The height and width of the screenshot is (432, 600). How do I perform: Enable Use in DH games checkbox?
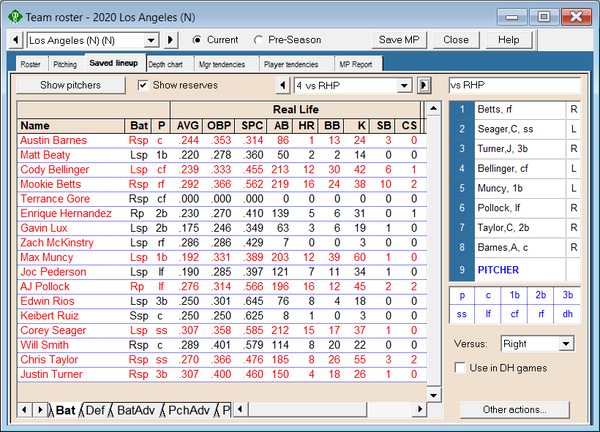click(x=460, y=369)
